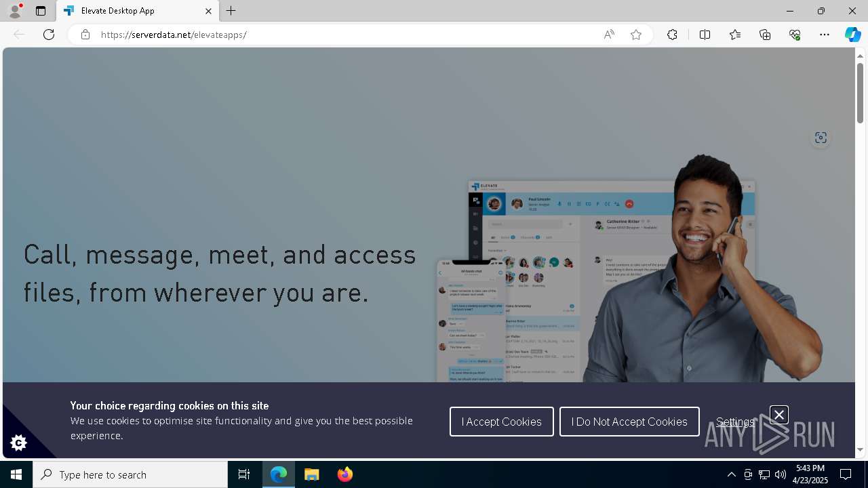Close the Elevate Desktop App tab
The image size is (868, 488).
click(208, 11)
